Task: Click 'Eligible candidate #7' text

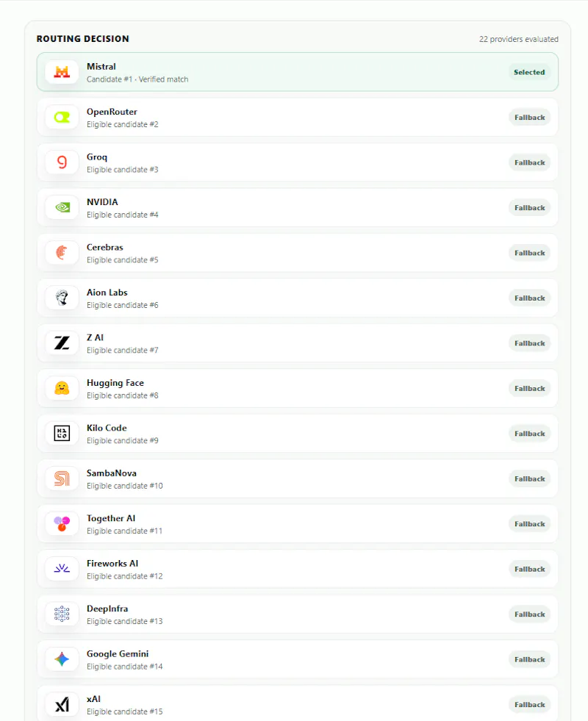Action: coord(122,350)
